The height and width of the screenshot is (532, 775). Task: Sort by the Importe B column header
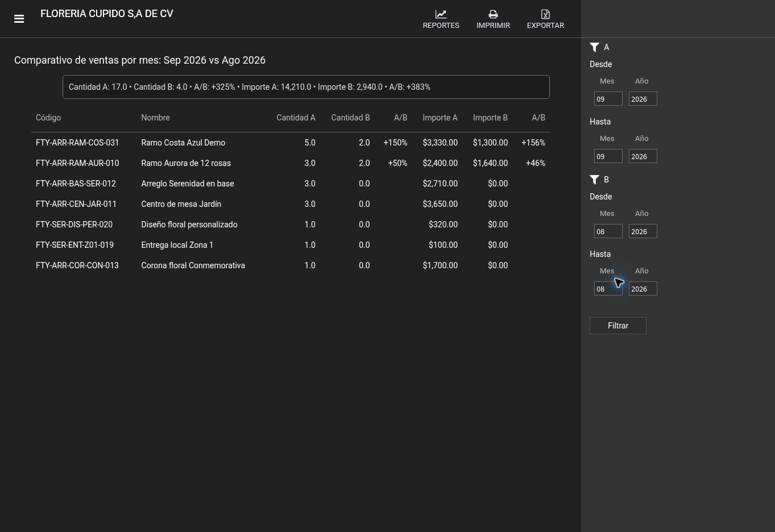click(490, 118)
